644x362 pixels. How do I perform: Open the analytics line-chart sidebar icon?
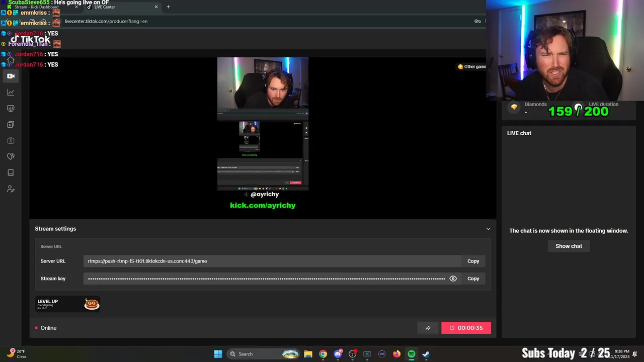(x=11, y=92)
